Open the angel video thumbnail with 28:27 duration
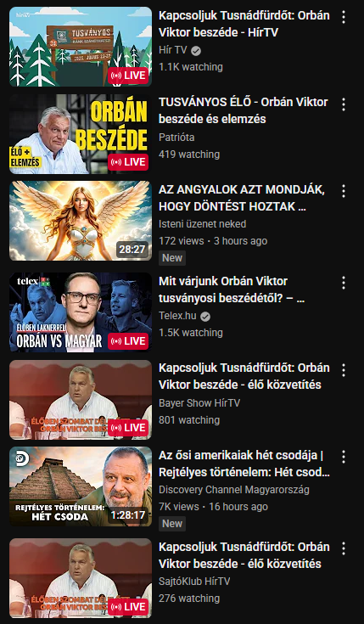 (81, 221)
